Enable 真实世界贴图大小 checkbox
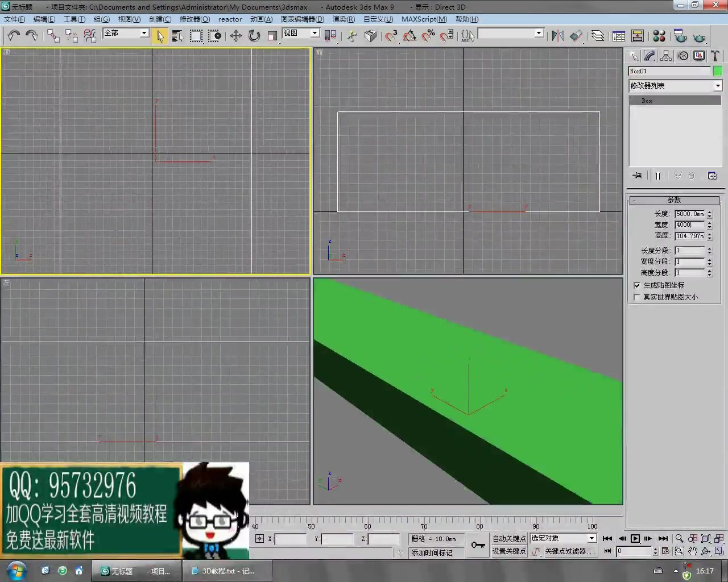The width and height of the screenshot is (728, 582). tap(636, 297)
